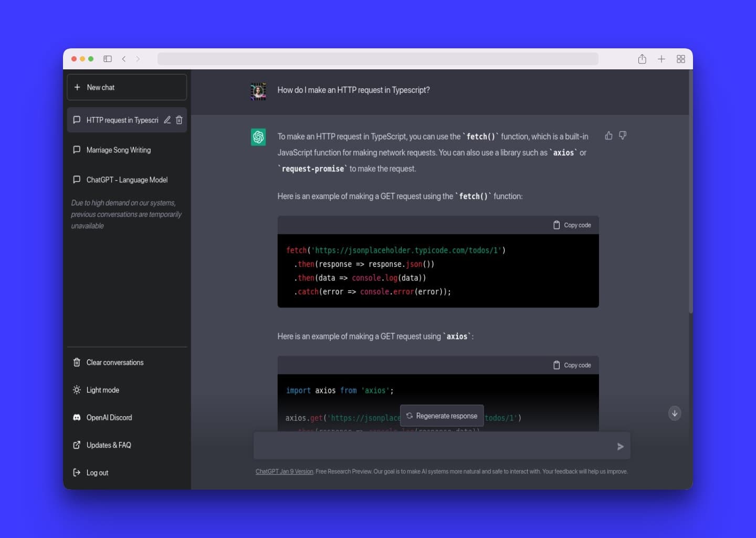
Task: Open the Marriage Song Writing conversation
Action: coord(127,150)
